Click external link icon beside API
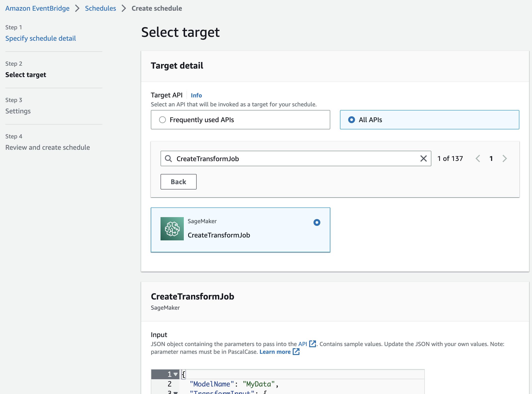This screenshot has height=394, width=532. coord(312,344)
